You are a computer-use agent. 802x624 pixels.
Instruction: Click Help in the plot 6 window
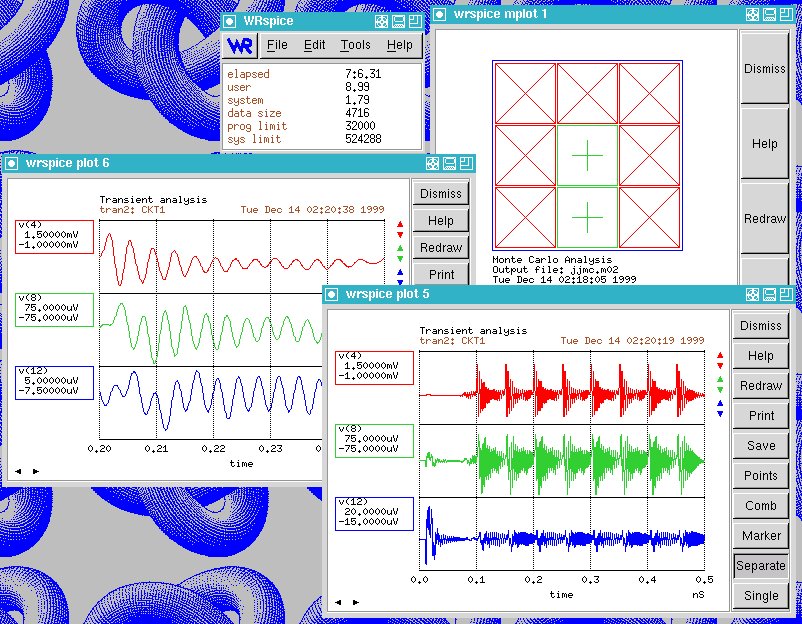click(441, 220)
